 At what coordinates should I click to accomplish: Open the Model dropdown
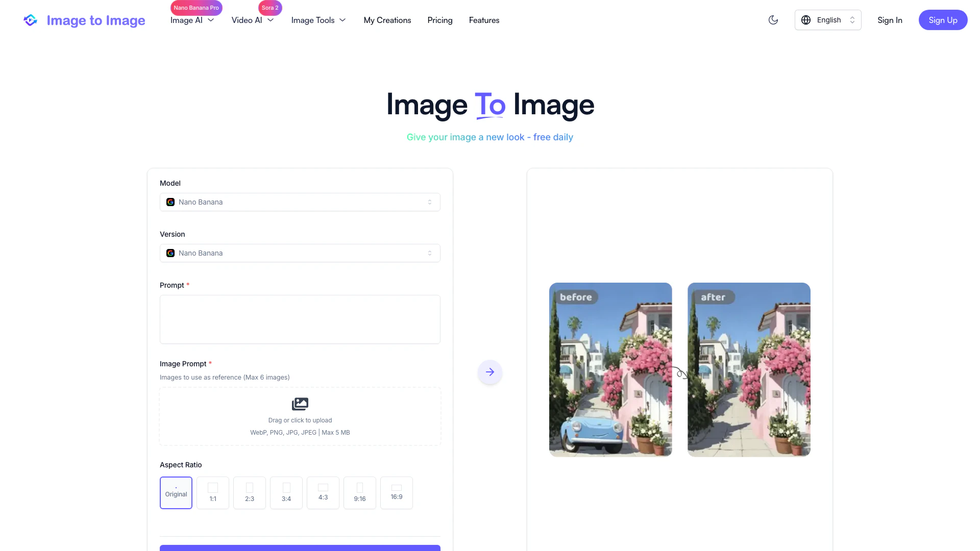(x=300, y=202)
